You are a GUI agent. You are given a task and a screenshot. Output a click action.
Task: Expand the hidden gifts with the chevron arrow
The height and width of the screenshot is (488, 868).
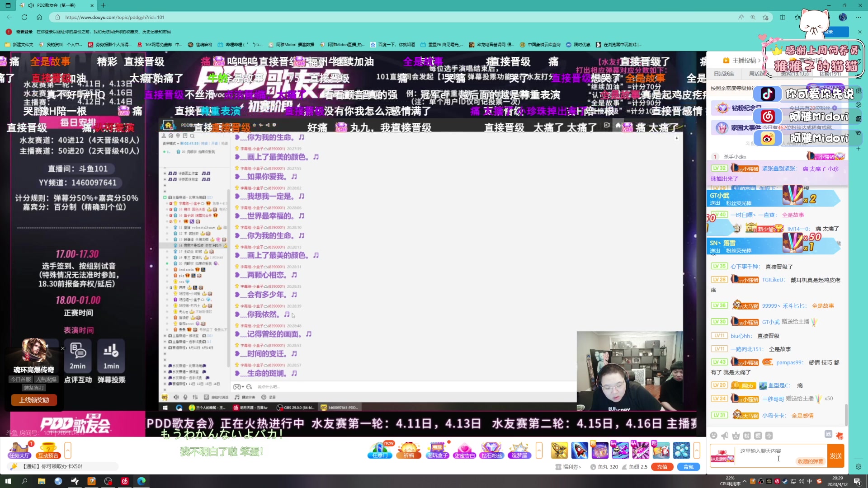[x=539, y=450]
